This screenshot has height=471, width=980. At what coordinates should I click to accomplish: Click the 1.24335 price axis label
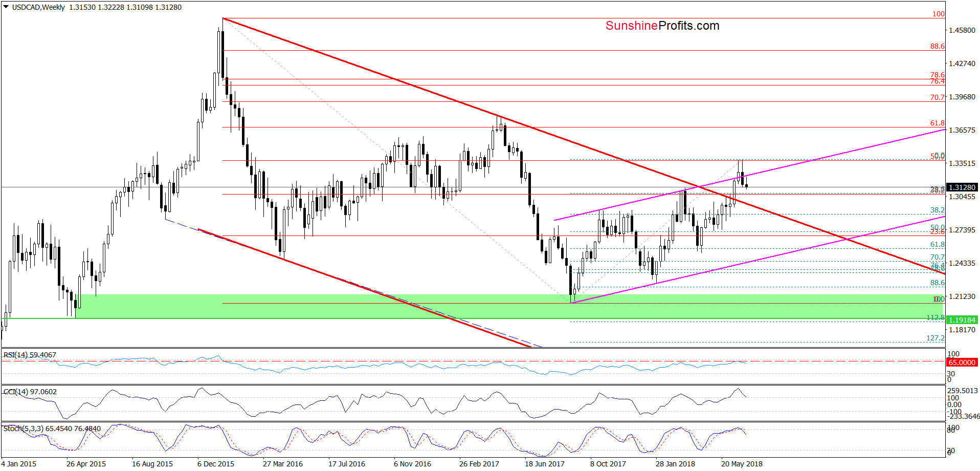click(962, 263)
